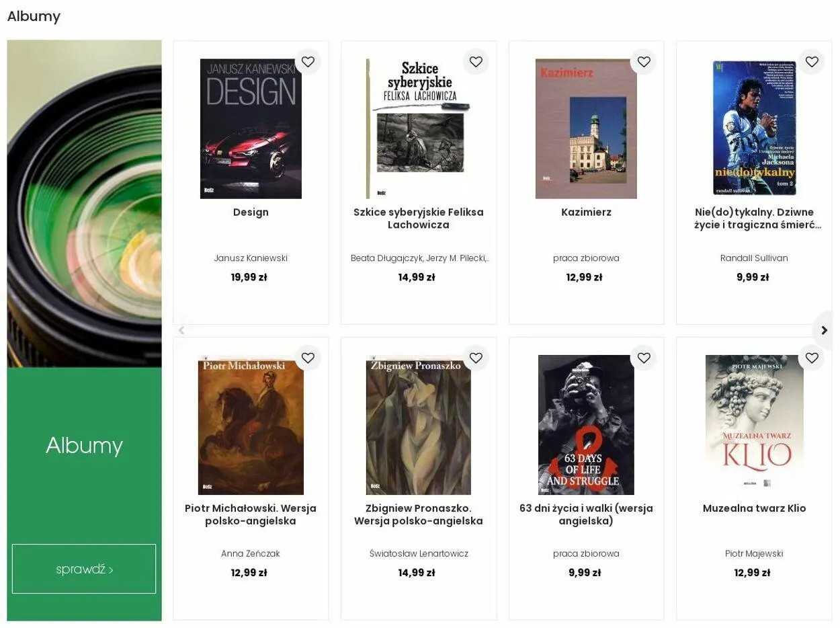This screenshot has height=628, width=840.
Task: Click the sprawdź button
Action: pos(84,569)
